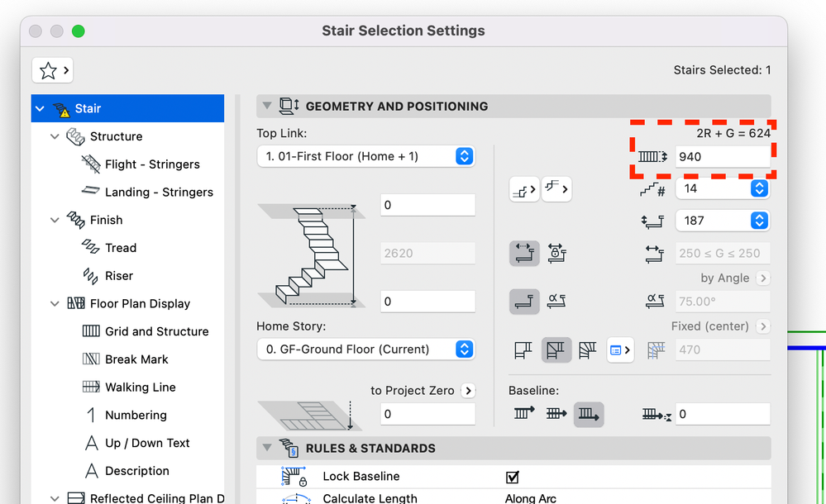Click the first baseline position icon
This screenshot has height=504, width=826.
(525, 413)
